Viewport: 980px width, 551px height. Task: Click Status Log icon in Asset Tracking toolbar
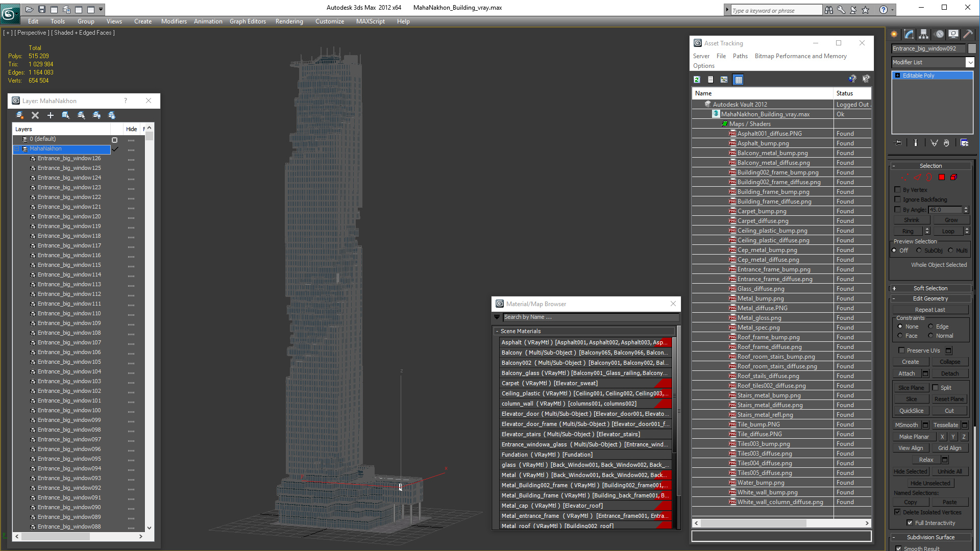(x=710, y=80)
